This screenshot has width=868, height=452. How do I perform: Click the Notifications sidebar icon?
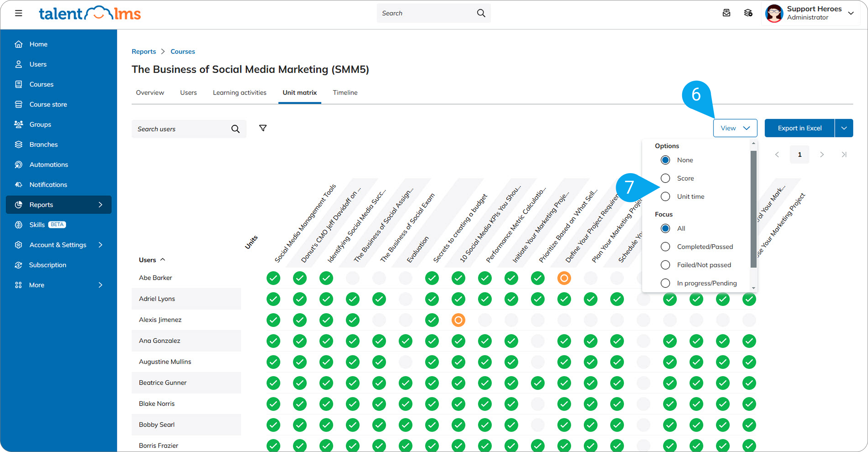pyautogui.click(x=18, y=184)
